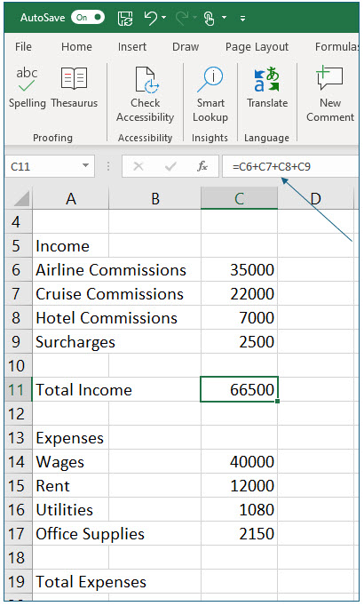This screenshot has height=606, width=364.
Task: Open the Undo history dropdown arrow
Action: pos(163,18)
